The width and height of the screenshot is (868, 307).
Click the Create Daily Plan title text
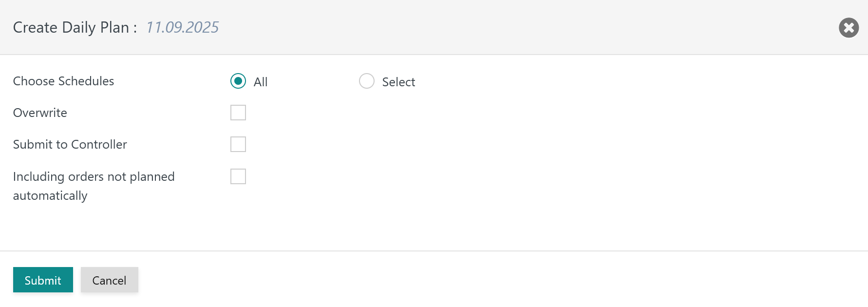click(x=71, y=27)
